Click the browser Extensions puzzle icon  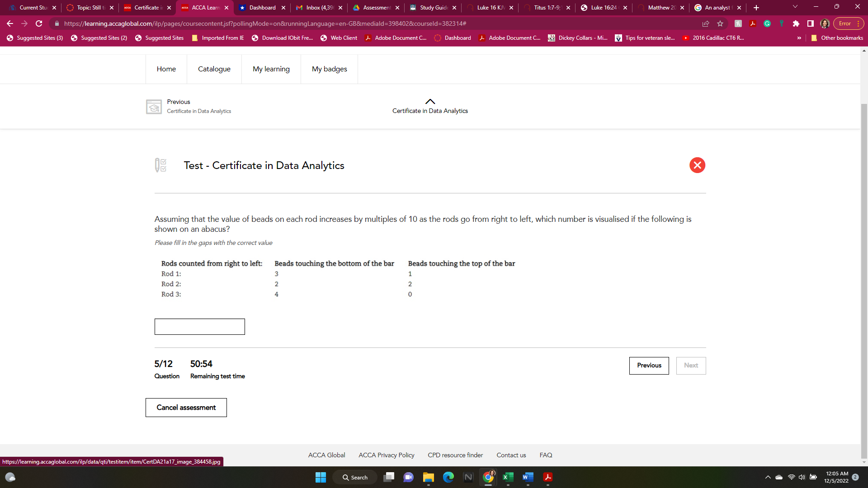pos(796,23)
